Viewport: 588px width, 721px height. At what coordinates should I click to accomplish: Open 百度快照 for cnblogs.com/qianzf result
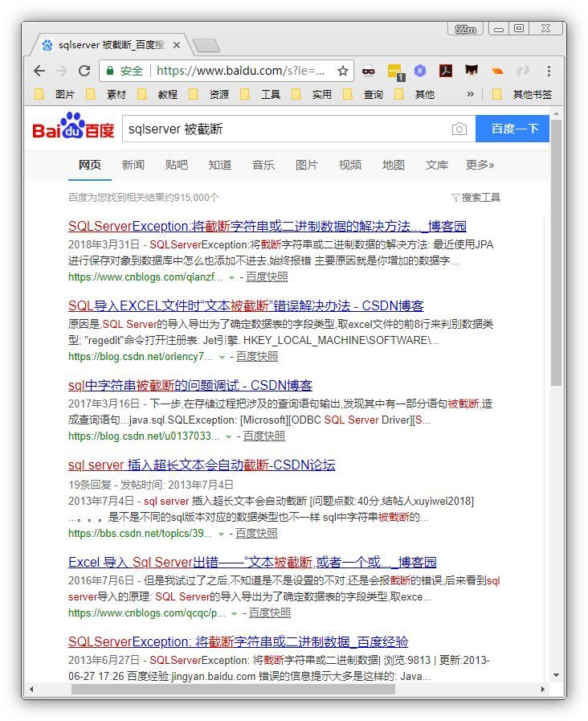(267, 277)
